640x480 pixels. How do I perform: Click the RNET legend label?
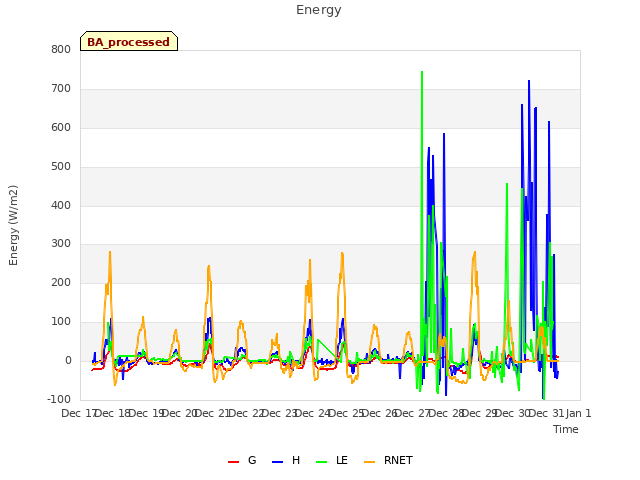[x=398, y=460]
